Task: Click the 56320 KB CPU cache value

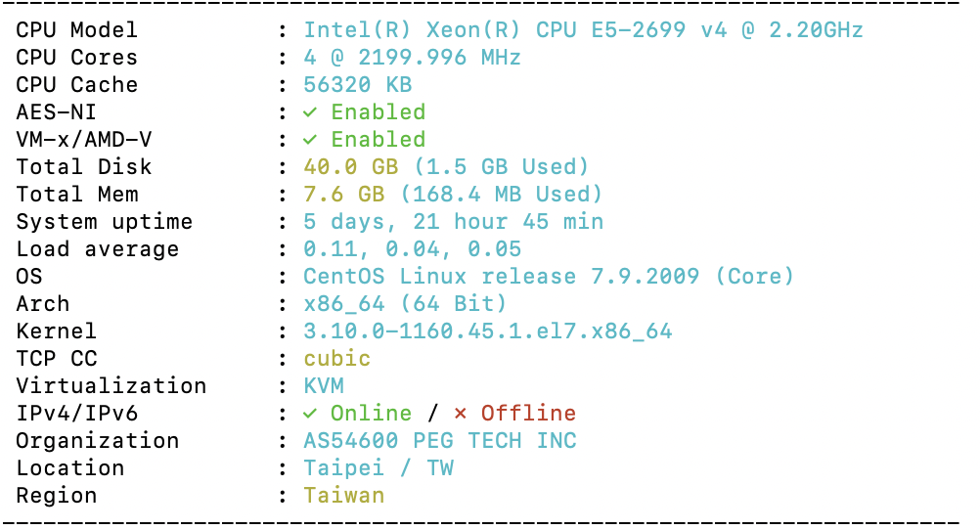Action: pos(358,85)
